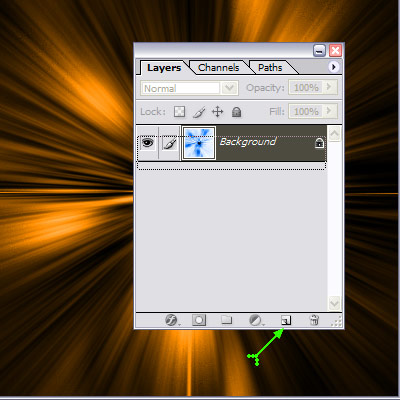Add a layer mask

[199, 320]
